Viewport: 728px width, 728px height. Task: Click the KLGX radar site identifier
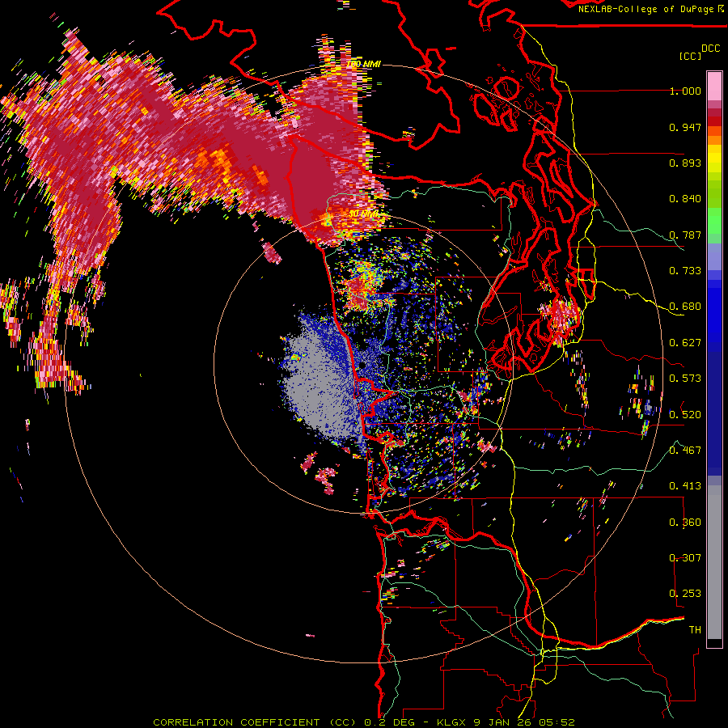[x=453, y=722]
